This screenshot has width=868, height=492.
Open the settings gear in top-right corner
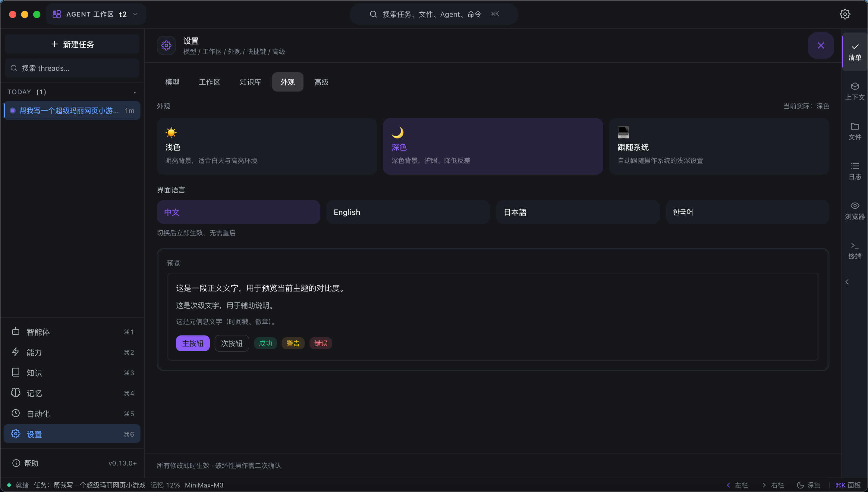[x=845, y=14]
